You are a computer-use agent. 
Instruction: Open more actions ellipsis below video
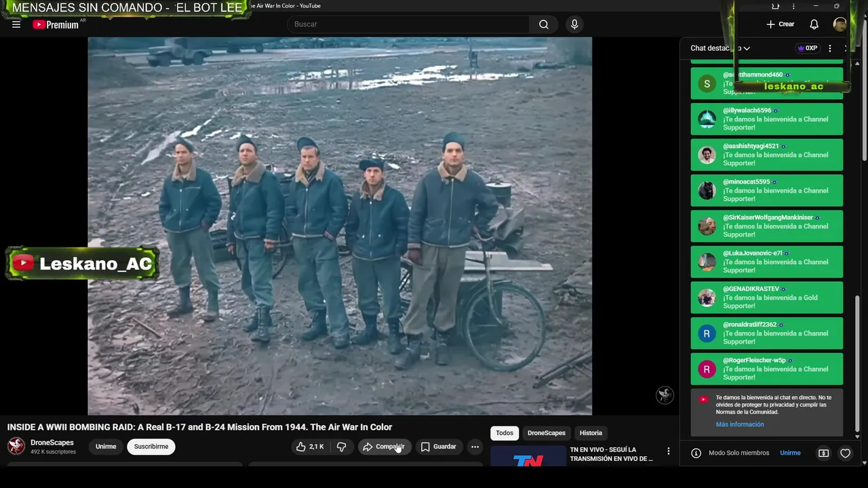click(x=475, y=447)
